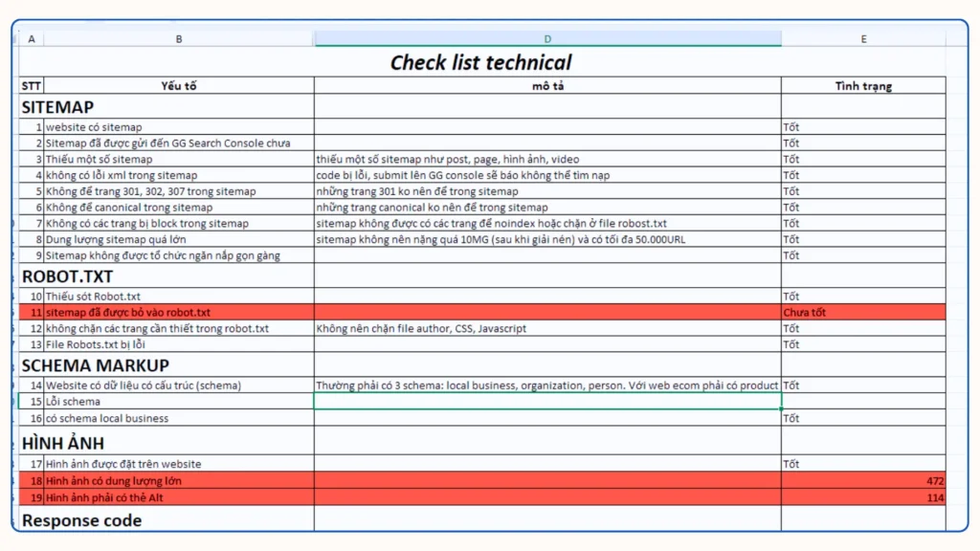Click the 'Chưa tốt' status cell
980x551 pixels.
click(x=863, y=313)
